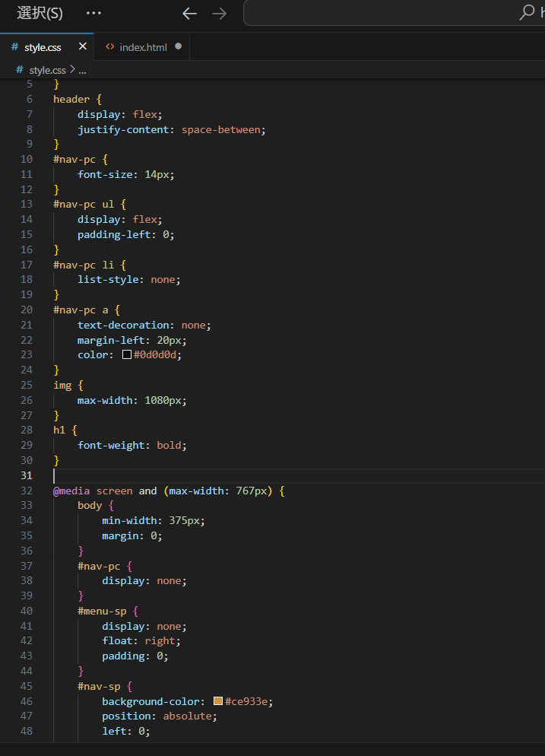The height and width of the screenshot is (756, 545).
Task: Click the unsaved dot on index.html tab
Action: click(x=179, y=46)
